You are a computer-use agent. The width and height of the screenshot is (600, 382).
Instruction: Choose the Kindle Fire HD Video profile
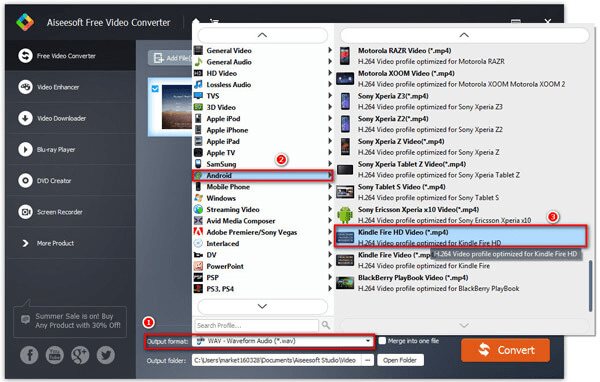click(460, 237)
